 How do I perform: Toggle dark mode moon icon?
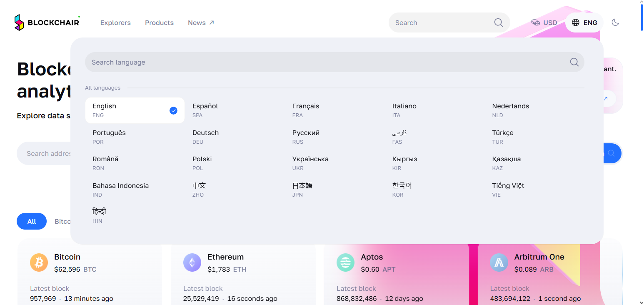coord(615,22)
